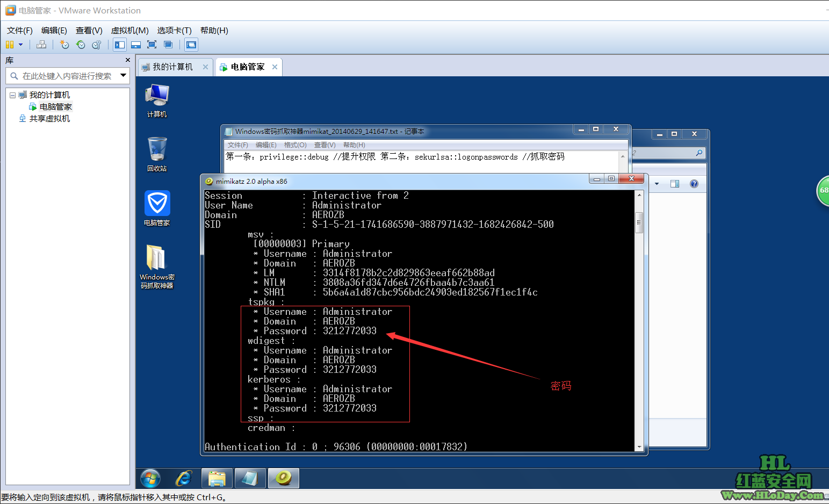Click the take snapshot clock icon
The height and width of the screenshot is (504, 829).
point(64,45)
